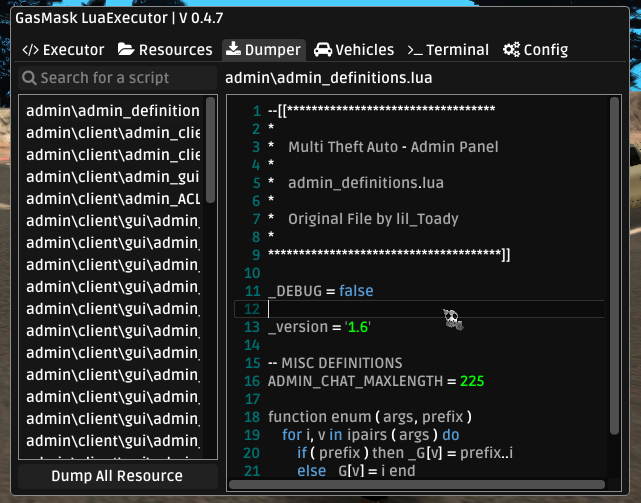Click the gears icon beside Config

(x=511, y=49)
